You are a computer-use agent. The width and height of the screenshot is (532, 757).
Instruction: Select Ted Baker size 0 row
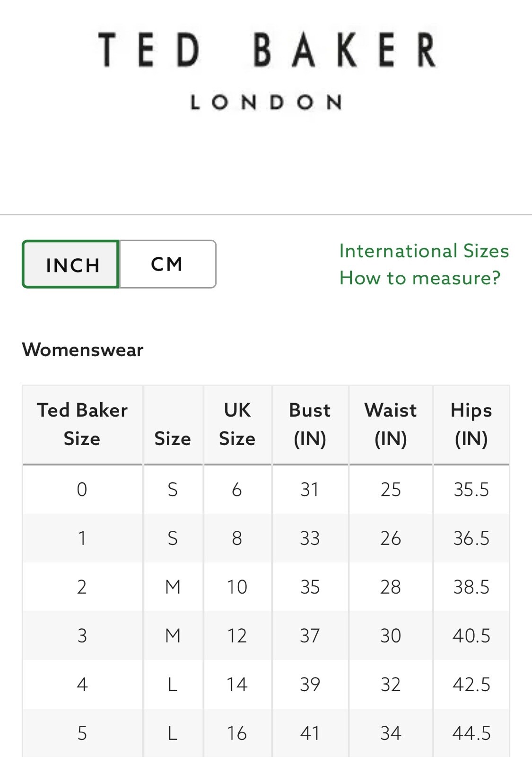click(266, 489)
